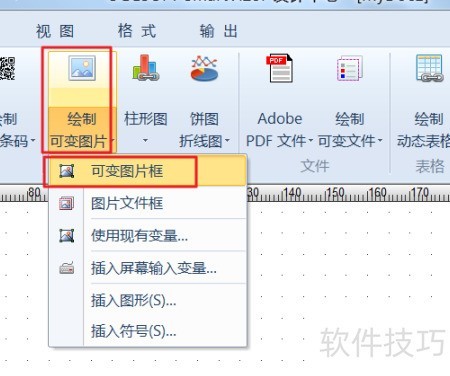Click the QR barcode icon
Image resolution: width=450 pixels, height=376 pixels.
point(7,68)
